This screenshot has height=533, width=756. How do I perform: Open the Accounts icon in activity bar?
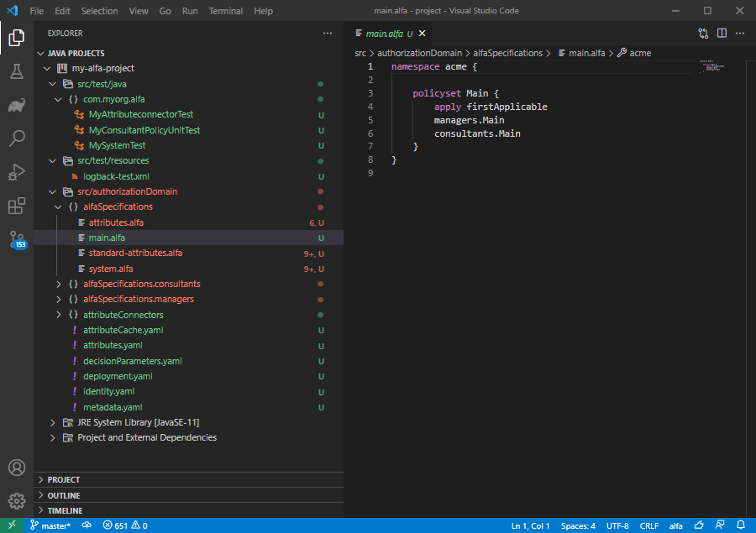click(17, 468)
